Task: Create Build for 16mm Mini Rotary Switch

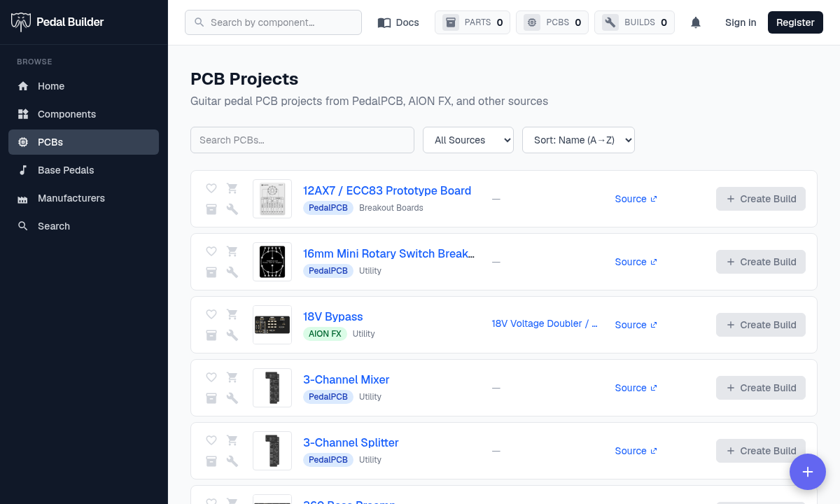Action: [x=761, y=262]
